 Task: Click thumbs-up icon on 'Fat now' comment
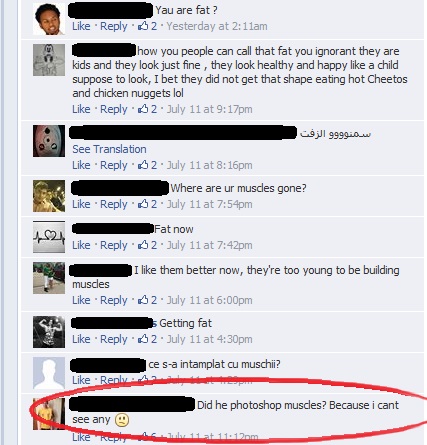point(143,245)
